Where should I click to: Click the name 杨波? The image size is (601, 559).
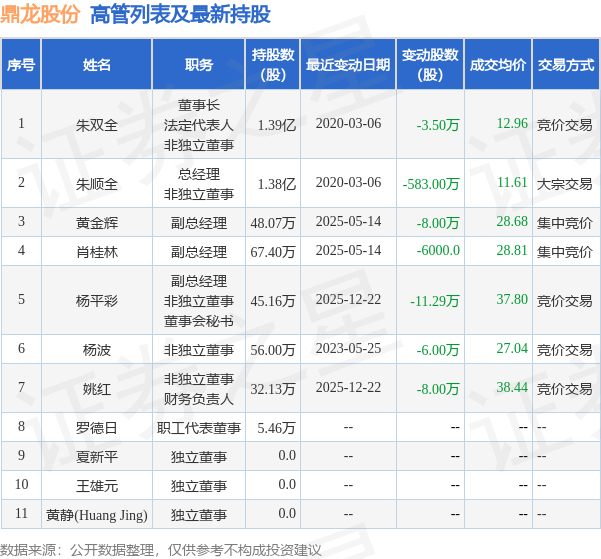(x=97, y=350)
